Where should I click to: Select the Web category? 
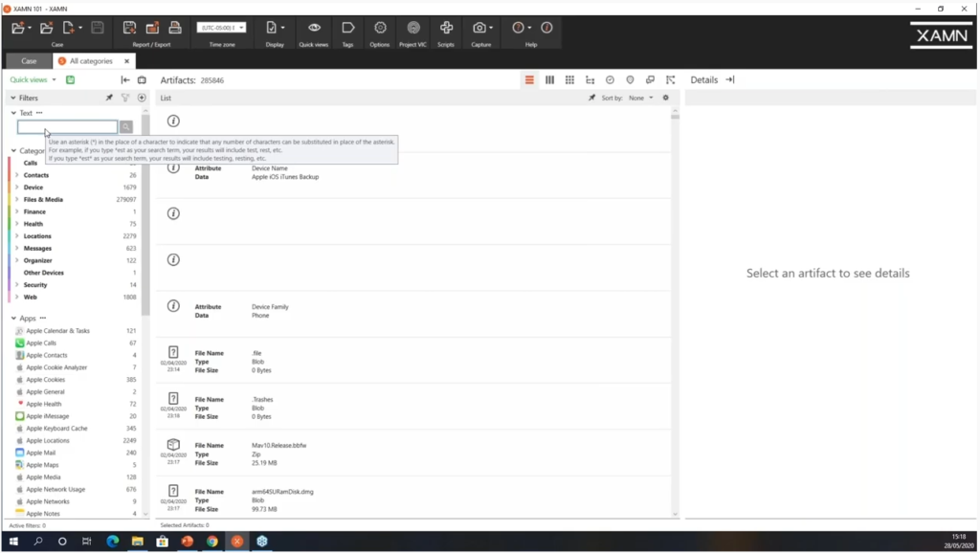pos(30,298)
